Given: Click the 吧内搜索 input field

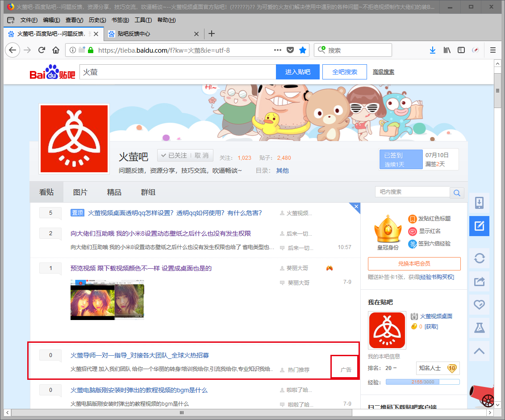Looking at the screenshot, I should [413, 192].
